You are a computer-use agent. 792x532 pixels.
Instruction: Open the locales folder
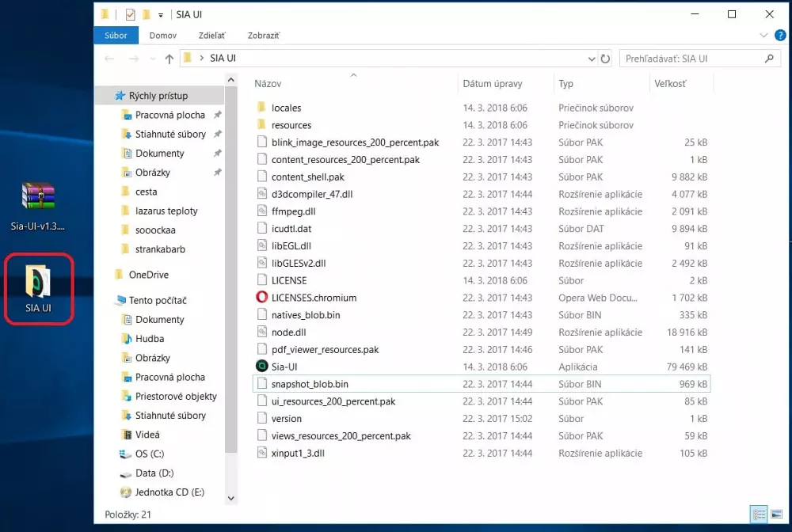point(286,108)
